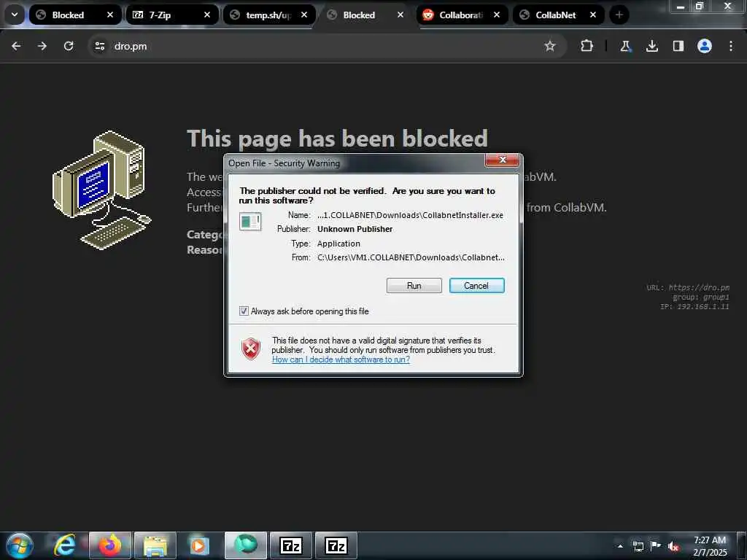Click the Unknown Publisher text
This screenshot has width=747, height=560.
coord(355,229)
